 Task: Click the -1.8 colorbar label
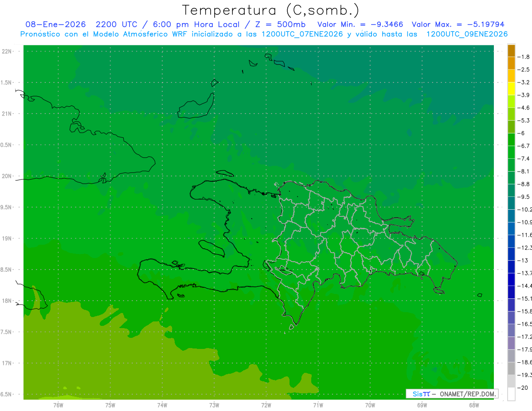[524, 57]
